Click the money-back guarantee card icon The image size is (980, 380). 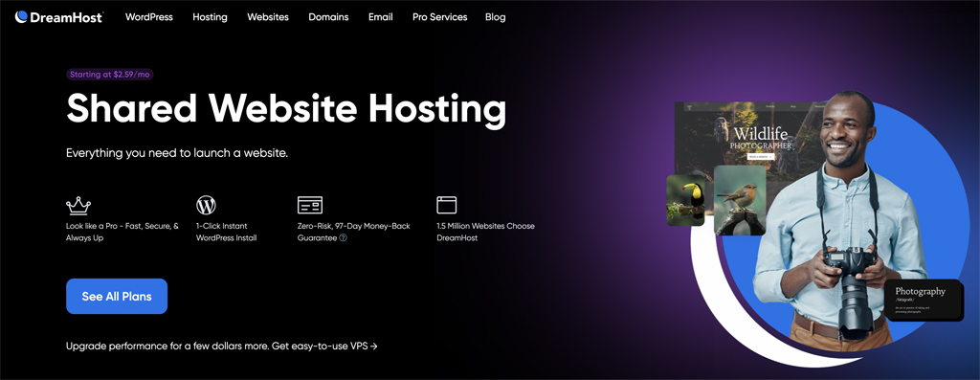pyautogui.click(x=310, y=205)
